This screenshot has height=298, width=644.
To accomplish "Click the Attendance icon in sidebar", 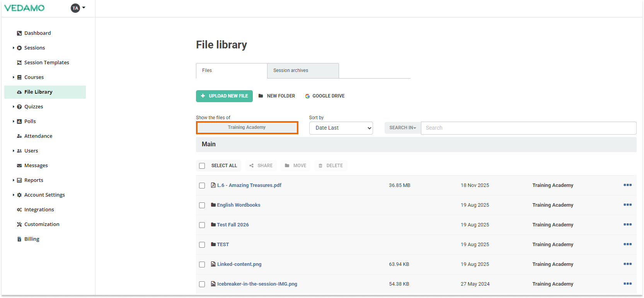I will click(19, 136).
